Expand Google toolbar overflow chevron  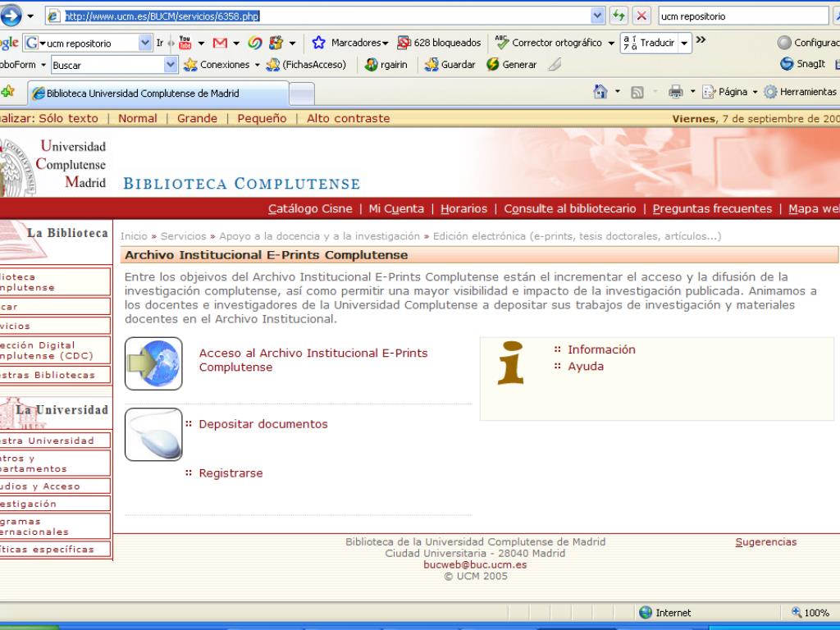[x=701, y=39]
